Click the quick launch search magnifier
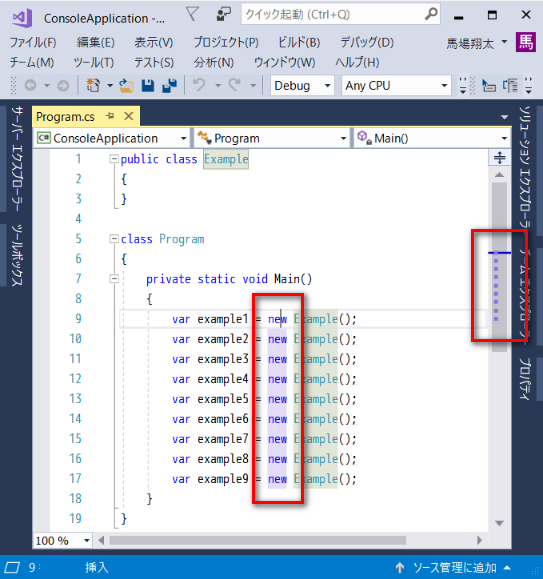 click(431, 14)
